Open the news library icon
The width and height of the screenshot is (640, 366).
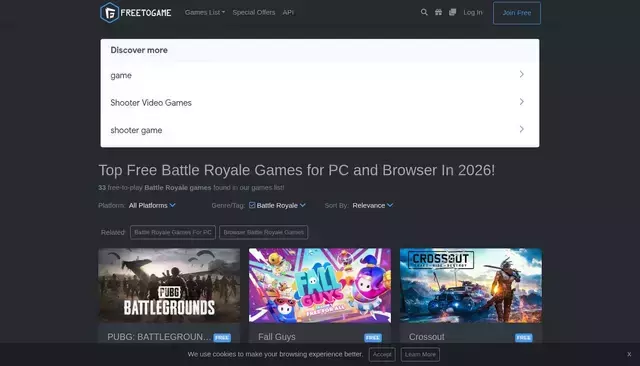coord(452,12)
